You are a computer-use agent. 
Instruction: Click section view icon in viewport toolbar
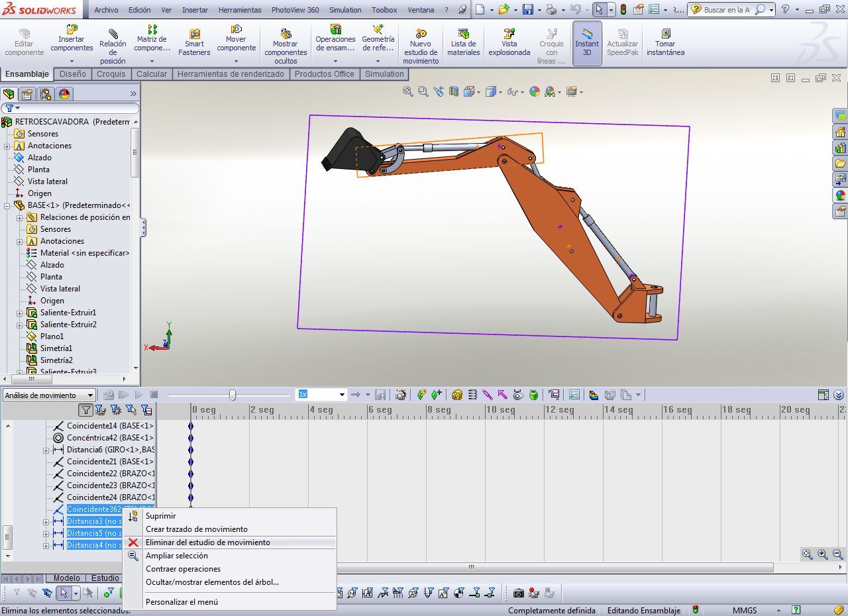click(x=454, y=92)
